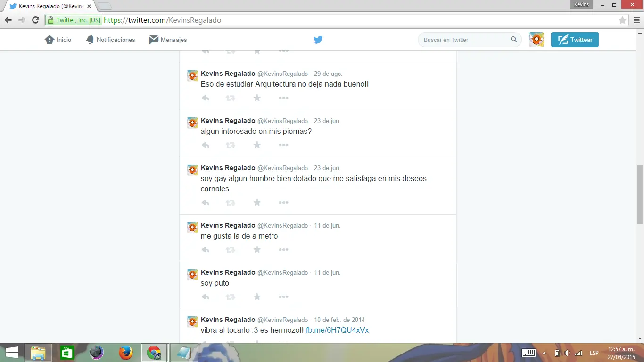The image size is (644, 362).
Task: Favorite the 'deseos carnales' tweet
Action: pyautogui.click(x=257, y=203)
